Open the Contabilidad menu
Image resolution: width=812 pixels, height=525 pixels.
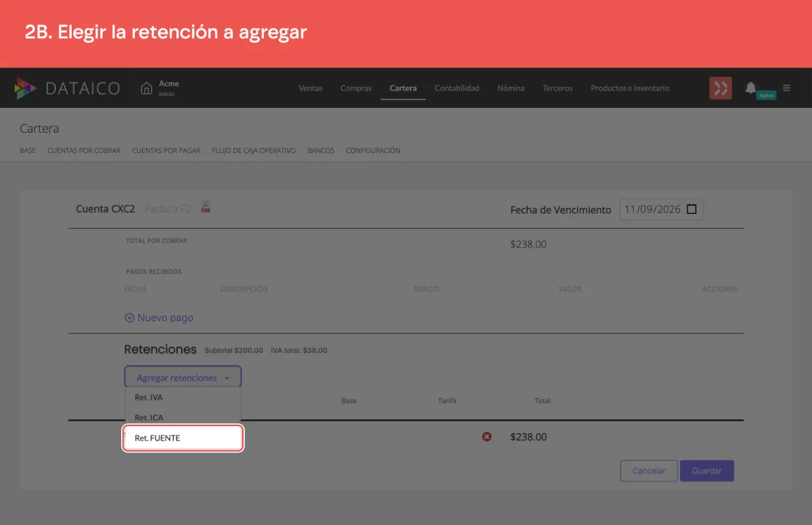457,88
